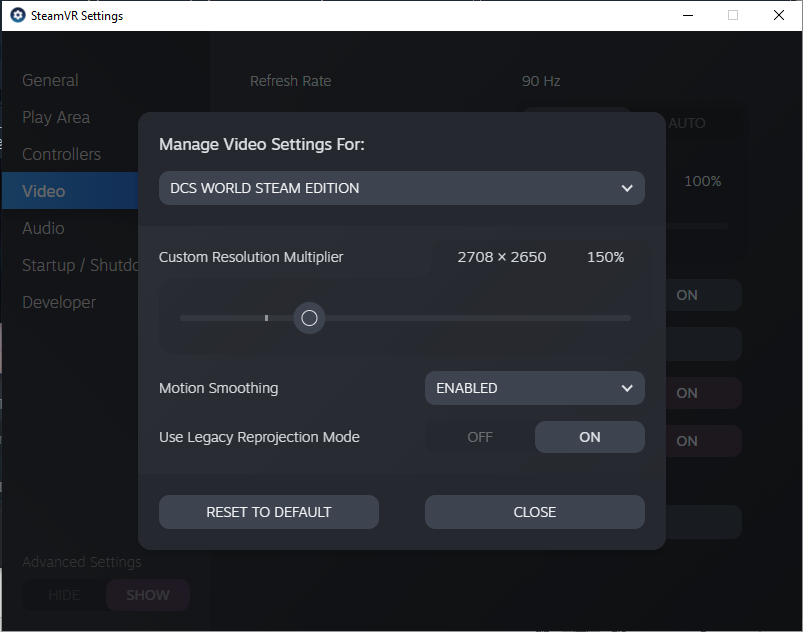Select the Video tab in sidebar
803x632 pixels.
70,191
